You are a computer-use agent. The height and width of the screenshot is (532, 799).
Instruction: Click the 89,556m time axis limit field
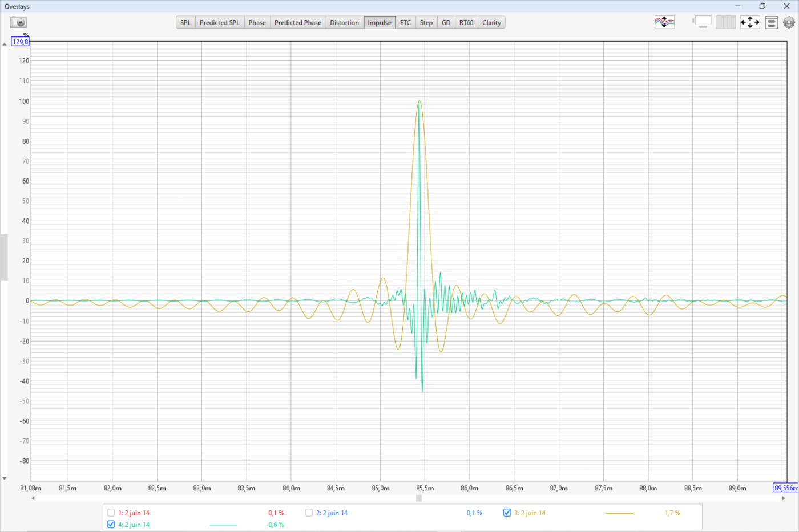tap(785, 488)
